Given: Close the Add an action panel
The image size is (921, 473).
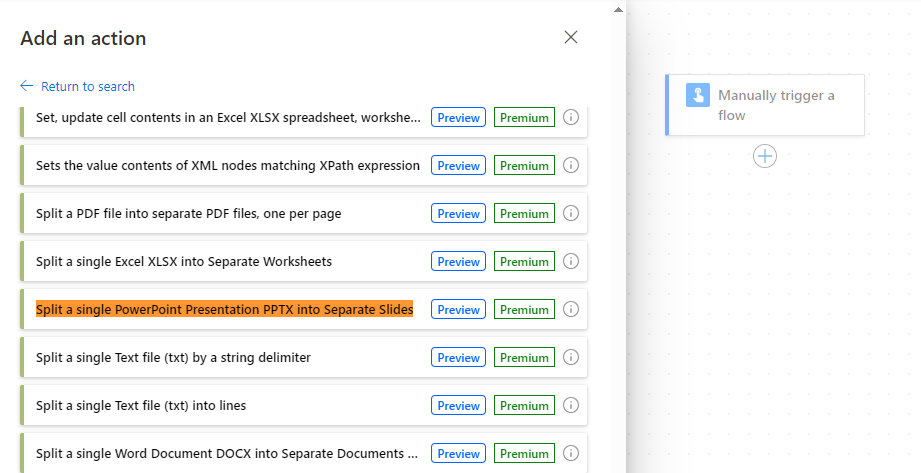Looking at the screenshot, I should click(570, 37).
